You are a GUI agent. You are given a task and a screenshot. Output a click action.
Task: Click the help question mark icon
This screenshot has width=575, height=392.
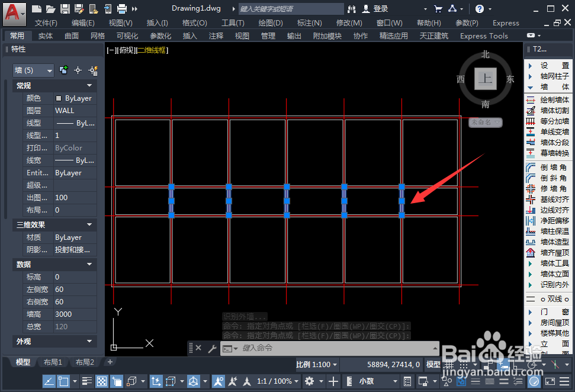(x=479, y=9)
